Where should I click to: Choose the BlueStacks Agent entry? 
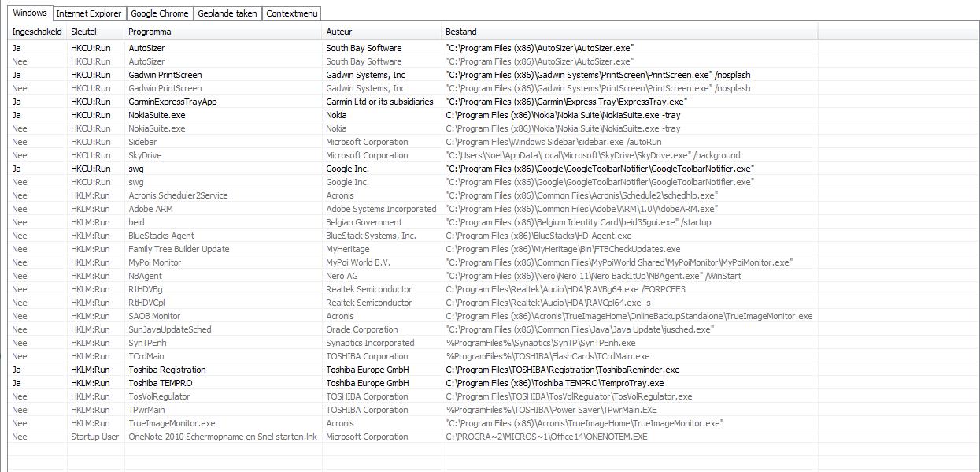click(161, 236)
